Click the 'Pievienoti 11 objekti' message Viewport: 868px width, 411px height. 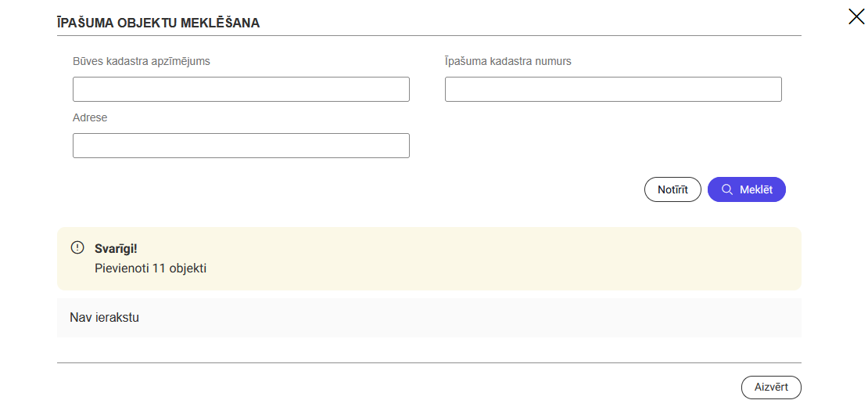click(x=150, y=269)
